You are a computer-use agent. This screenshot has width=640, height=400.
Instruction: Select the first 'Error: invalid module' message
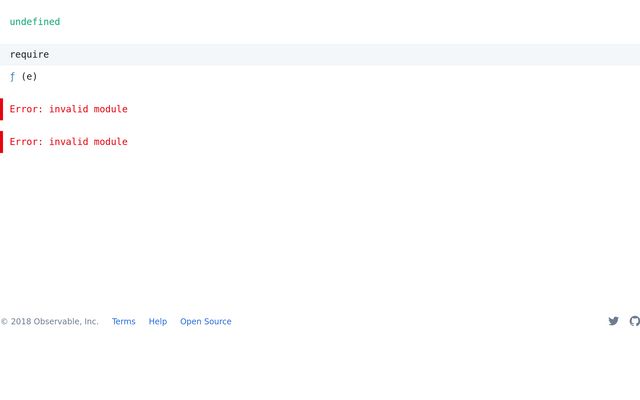pos(69,109)
